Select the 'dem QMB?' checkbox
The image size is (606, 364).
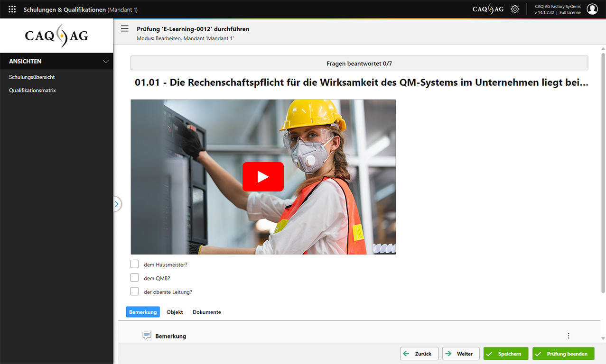[x=135, y=278]
